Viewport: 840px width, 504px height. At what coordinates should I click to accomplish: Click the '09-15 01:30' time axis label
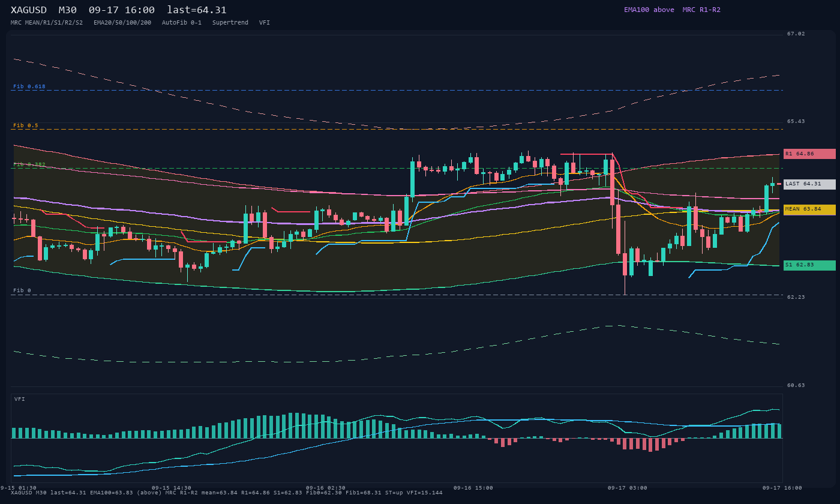pyautogui.click(x=18, y=488)
